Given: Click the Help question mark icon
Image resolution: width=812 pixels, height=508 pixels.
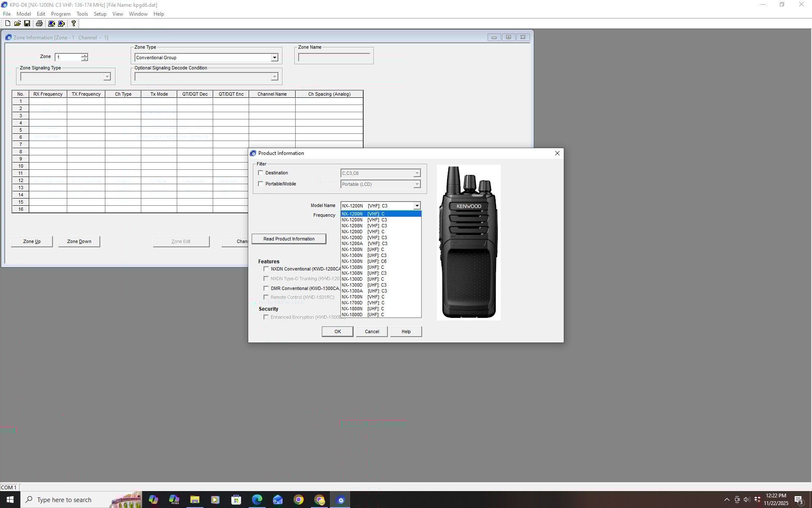Looking at the screenshot, I should point(74,23).
